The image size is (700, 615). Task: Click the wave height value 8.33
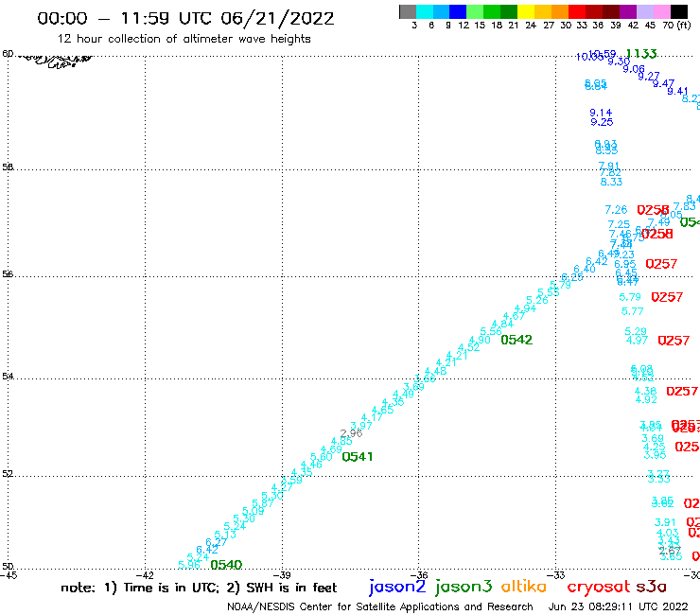tap(611, 182)
